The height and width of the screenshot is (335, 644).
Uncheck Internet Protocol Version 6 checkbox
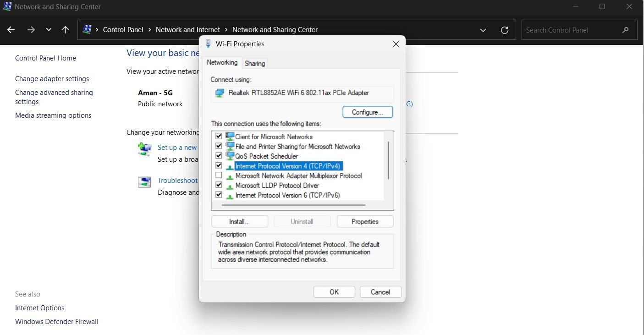point(219,194)
